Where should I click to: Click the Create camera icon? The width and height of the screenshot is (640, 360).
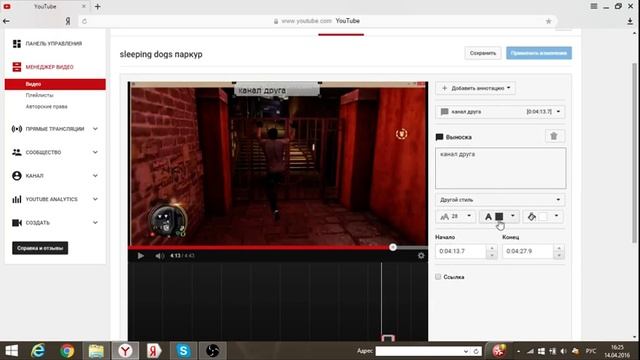point(17,223)
